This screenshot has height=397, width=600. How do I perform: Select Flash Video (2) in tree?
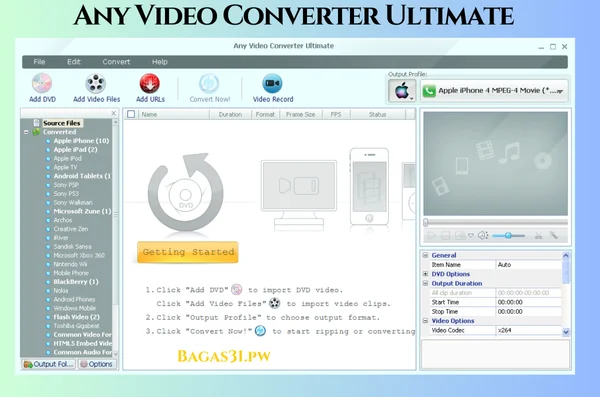click(77, 317)
